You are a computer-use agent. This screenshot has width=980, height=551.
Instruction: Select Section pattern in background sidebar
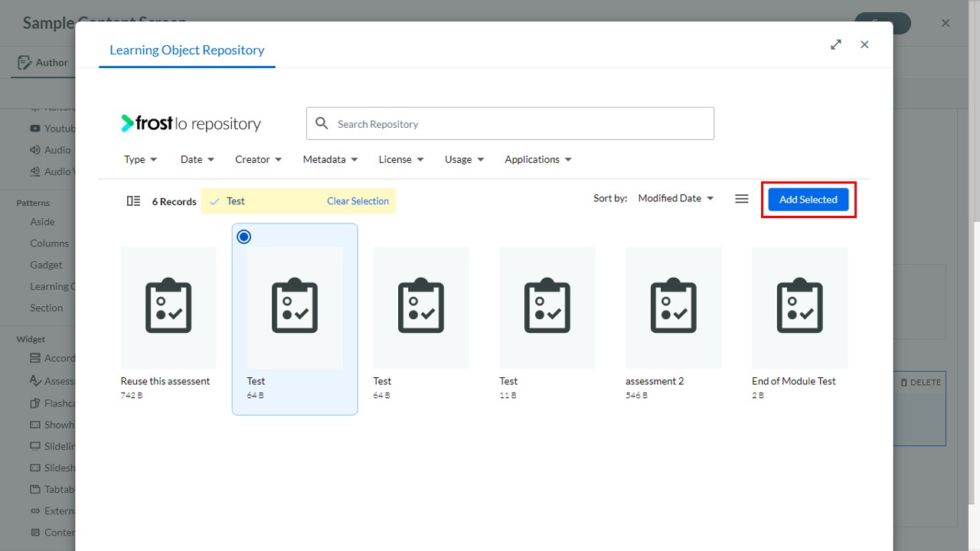tap(46, 308)
